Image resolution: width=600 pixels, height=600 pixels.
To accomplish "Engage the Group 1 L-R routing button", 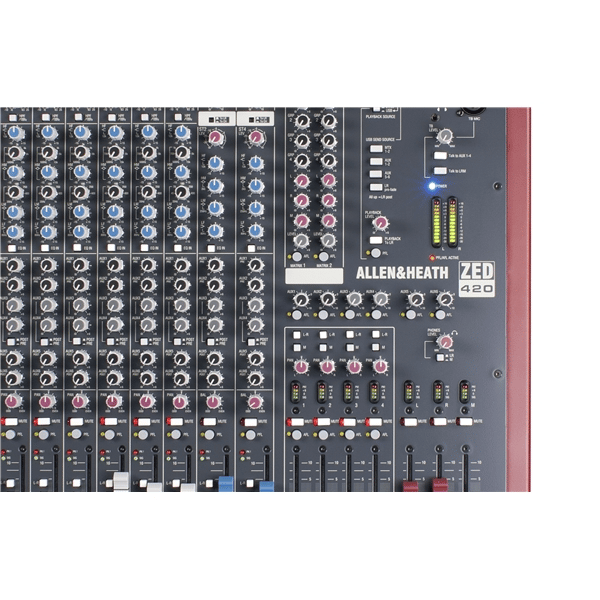I will pos(297,335).
